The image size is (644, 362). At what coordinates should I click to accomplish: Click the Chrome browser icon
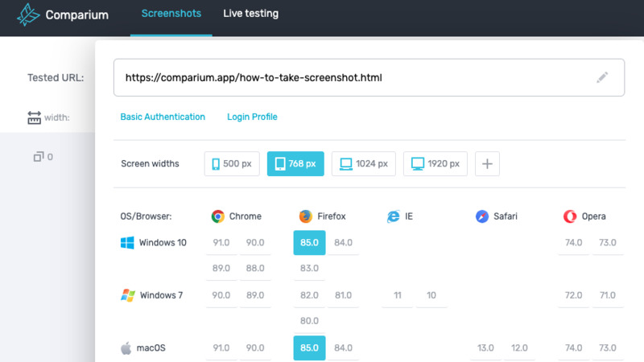pyautogui.click(x=217, y=216)
